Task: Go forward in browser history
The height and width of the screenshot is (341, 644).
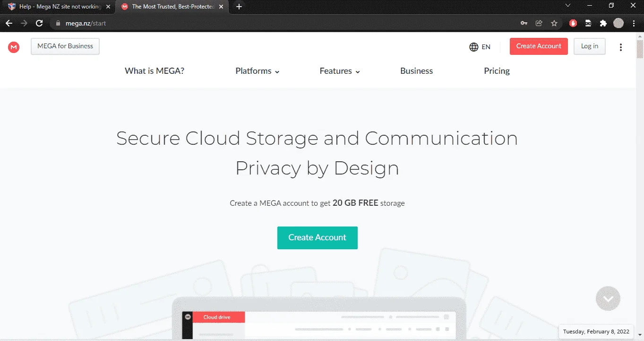Action: coord(24,23)
